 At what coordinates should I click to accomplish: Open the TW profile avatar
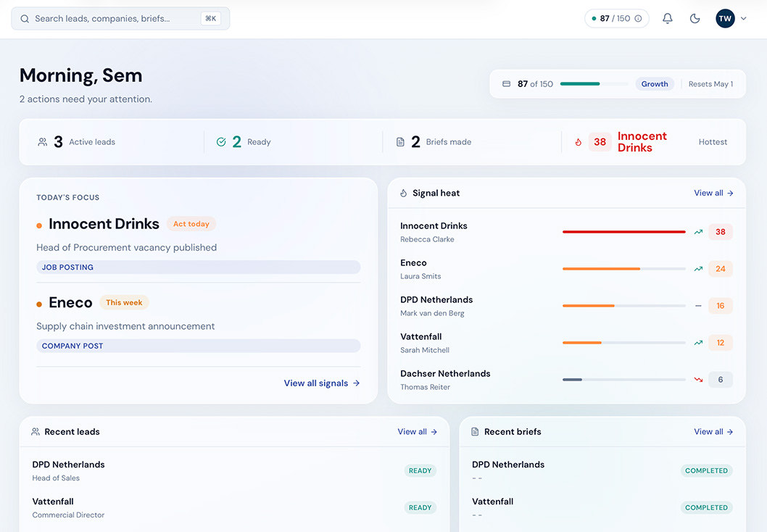click(x=725, y=19)
